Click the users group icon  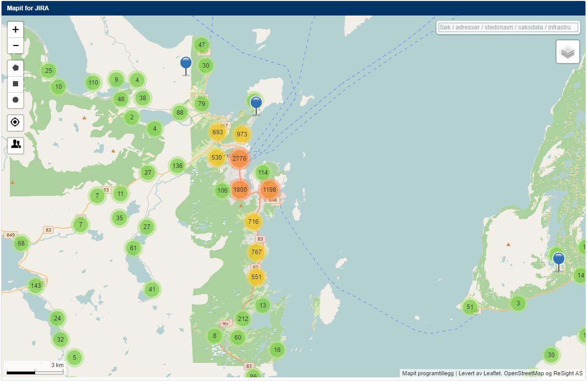(16, 145)
